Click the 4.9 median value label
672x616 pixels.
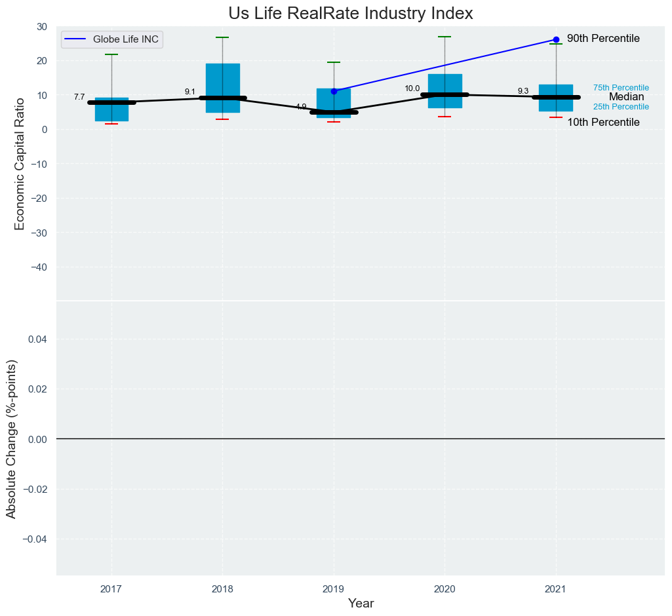[301, 107]
